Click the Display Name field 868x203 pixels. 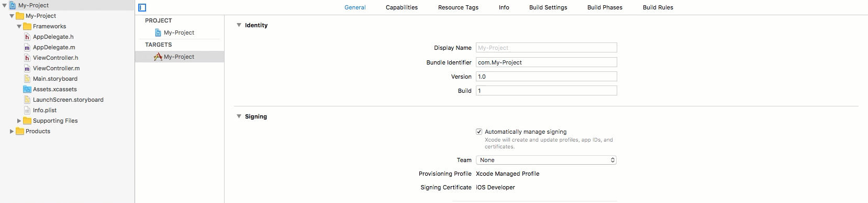pos(546,48)
